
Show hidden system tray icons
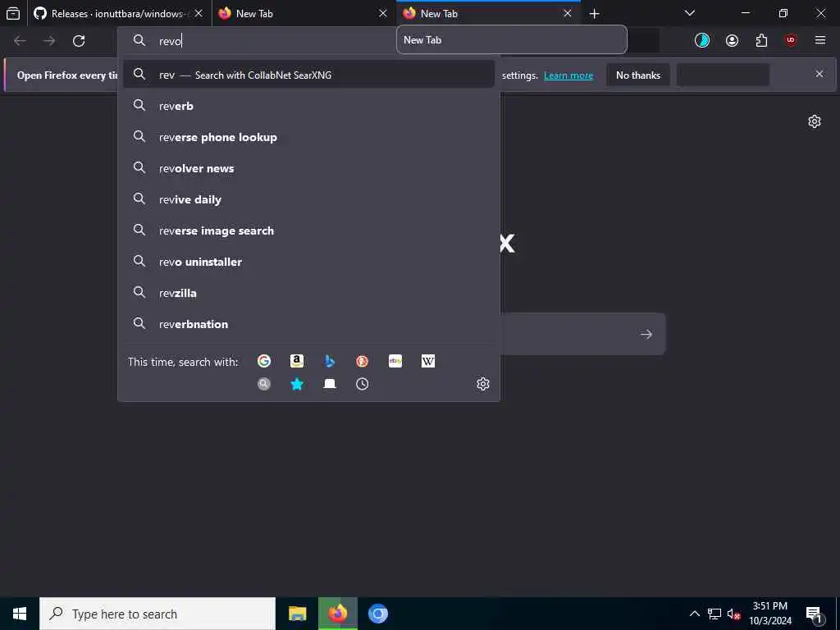point(694,614)
